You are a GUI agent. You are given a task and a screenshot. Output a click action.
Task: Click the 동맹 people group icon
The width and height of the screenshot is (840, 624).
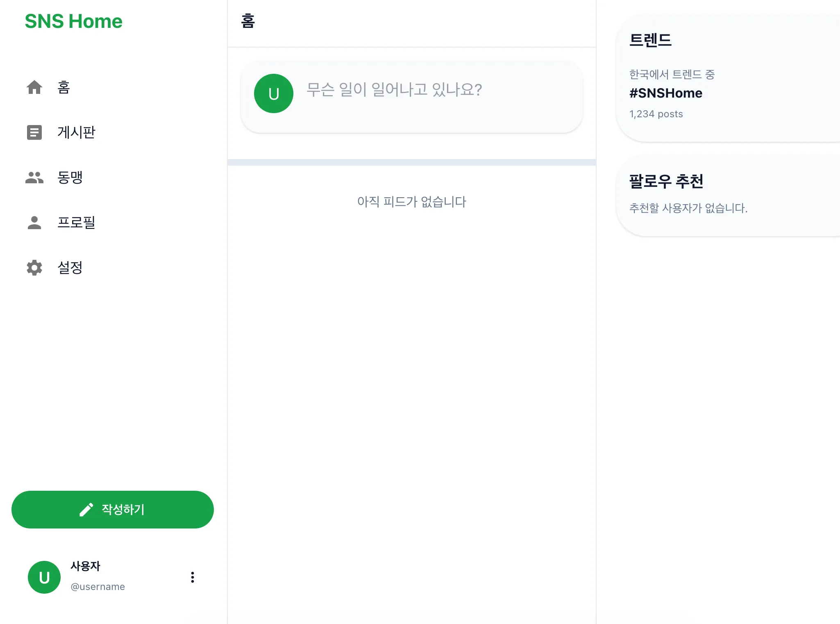[x=34, y=178]
